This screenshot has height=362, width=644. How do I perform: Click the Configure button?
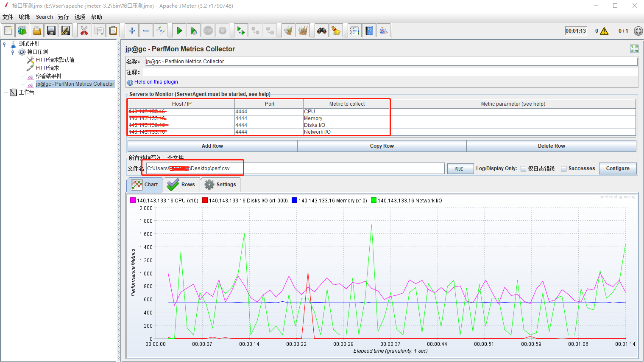618,168
